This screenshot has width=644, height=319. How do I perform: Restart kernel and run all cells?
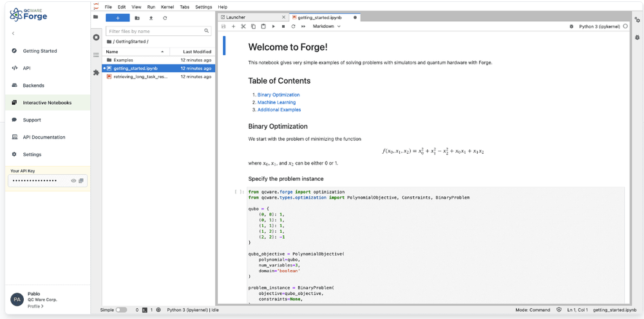[303, 26]
